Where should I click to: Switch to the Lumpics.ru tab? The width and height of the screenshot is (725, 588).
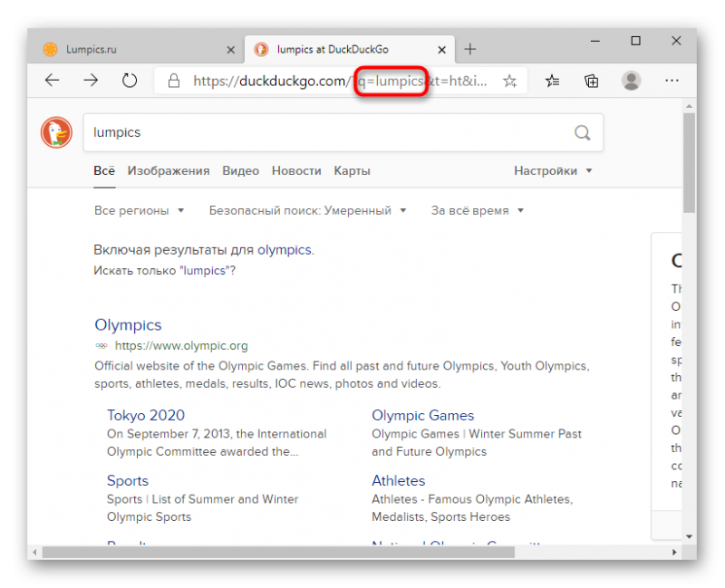[x=135, y=50]
